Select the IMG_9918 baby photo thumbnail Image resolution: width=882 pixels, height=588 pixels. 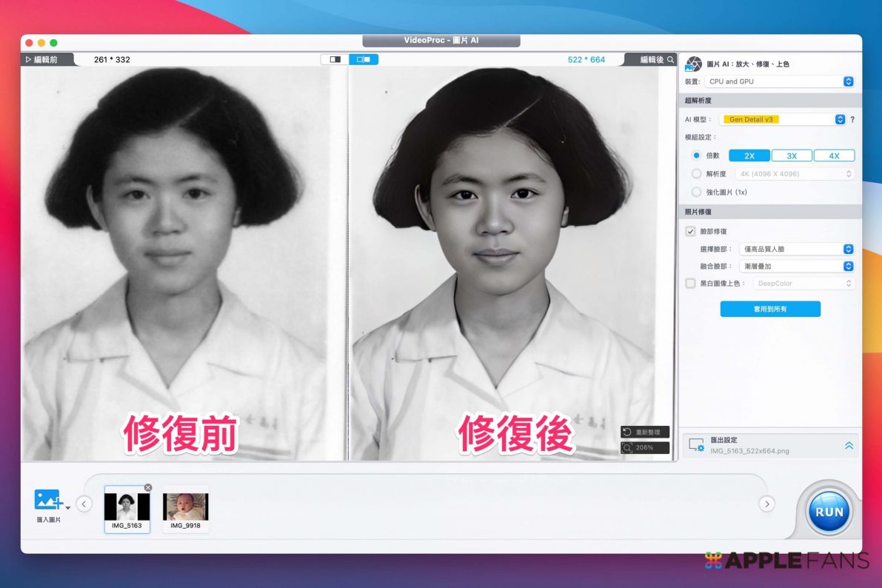[x=185, y=507]
